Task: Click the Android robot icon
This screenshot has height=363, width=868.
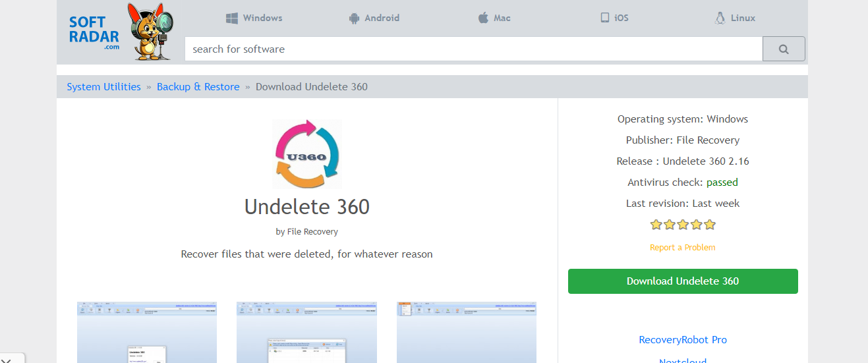Action: [x=354, y=18]
